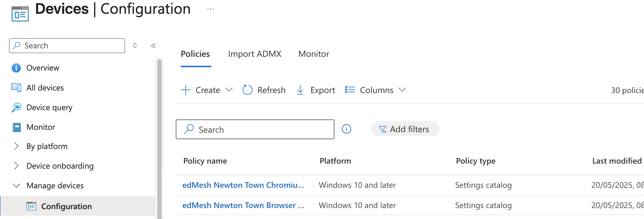Viewport: 644px width, 219px height.
Task: Sort by the Last modified column header
Action: pyautogui.click(x=617, y=161)
